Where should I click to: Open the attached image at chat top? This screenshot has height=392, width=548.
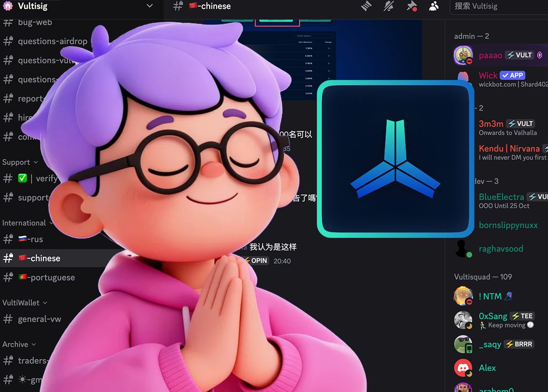click(313, 59)
